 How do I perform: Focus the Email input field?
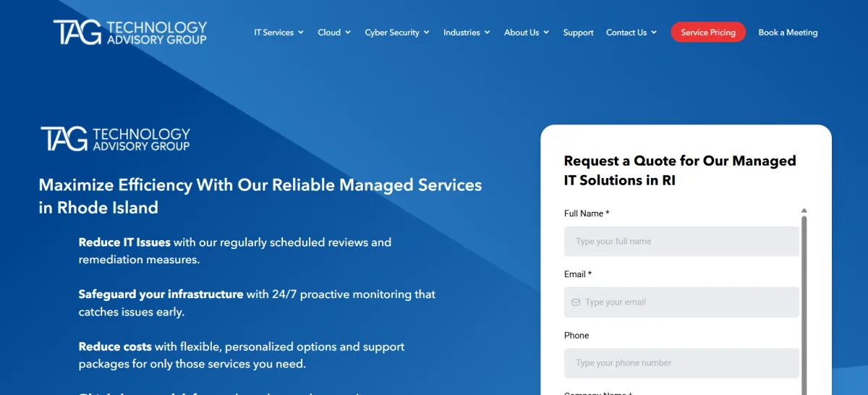(681, 302)
